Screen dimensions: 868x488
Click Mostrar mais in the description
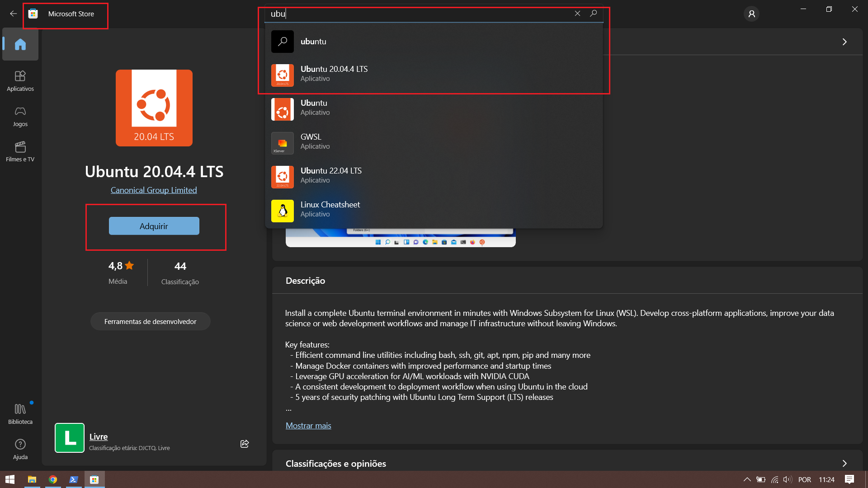pos(308,425)
